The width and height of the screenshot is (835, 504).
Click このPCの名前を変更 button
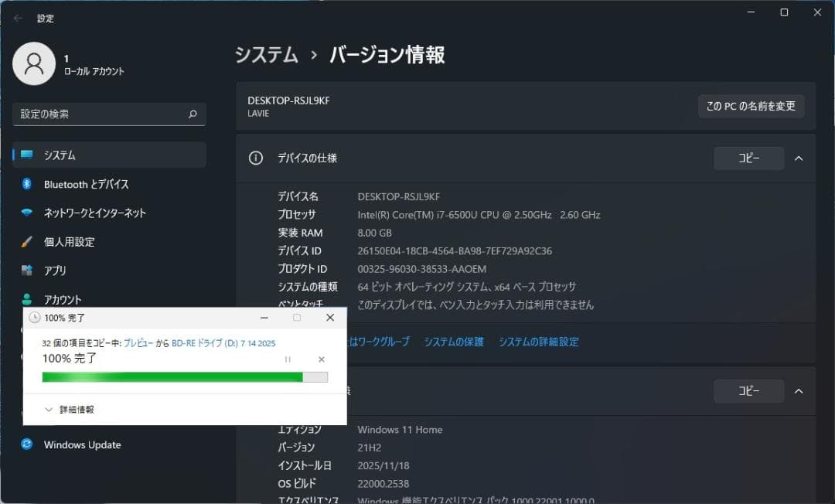click(x=751, y=107)
